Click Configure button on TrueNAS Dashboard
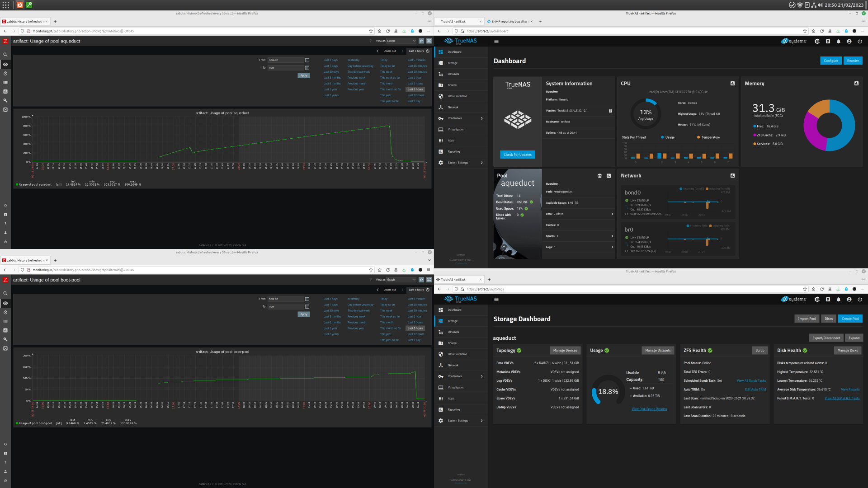Image resolution: width=868 pixels, height=488 pixels. click(831, 61)
